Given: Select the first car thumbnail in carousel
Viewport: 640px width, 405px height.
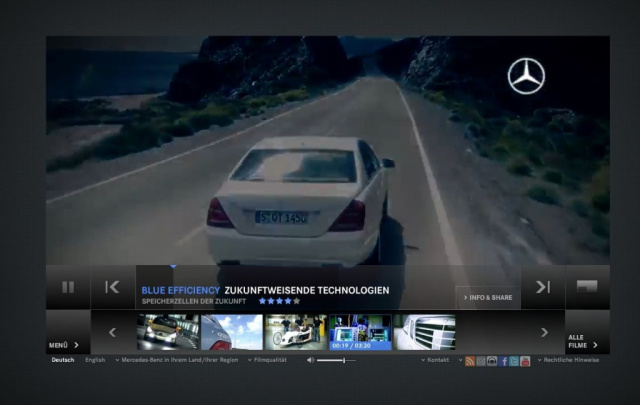Looking at the screenshot, I should [167, 332].
